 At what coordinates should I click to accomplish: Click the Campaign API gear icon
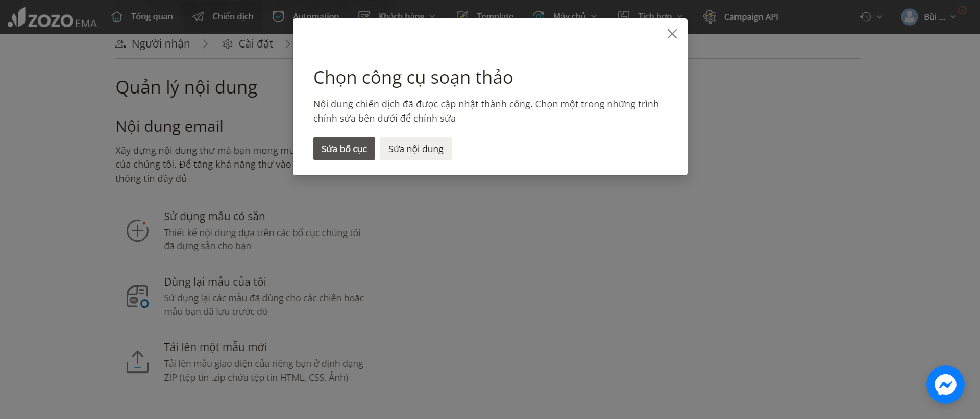709,17
